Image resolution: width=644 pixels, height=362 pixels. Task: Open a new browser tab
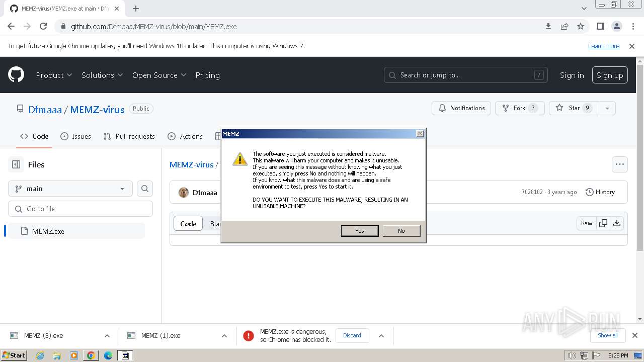pos(136,9)
